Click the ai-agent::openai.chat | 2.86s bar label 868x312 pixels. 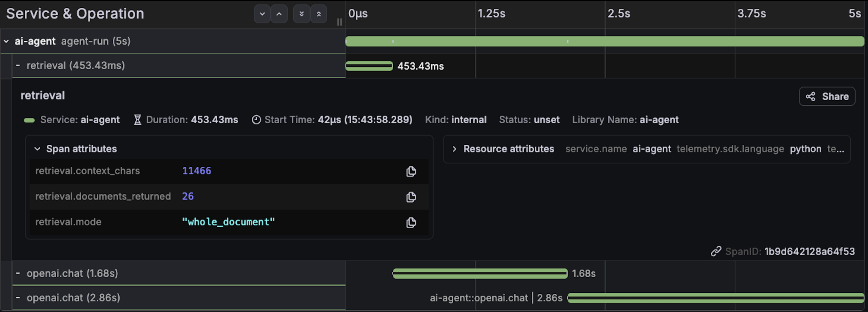[496, 298]
